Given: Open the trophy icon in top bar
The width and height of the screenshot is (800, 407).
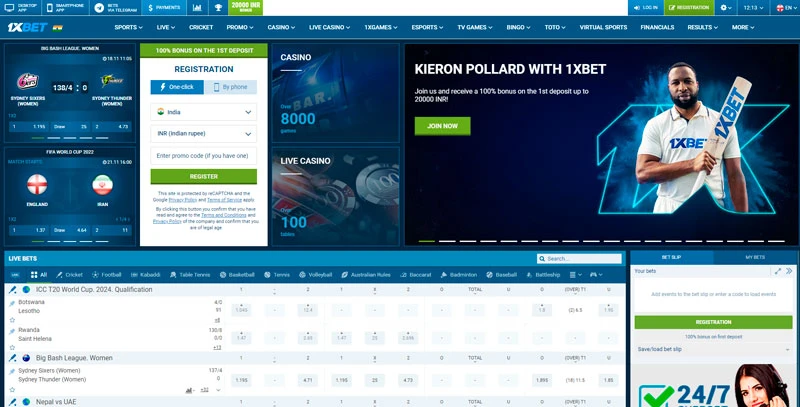Looking at the screenshot, I should point(218,8).
